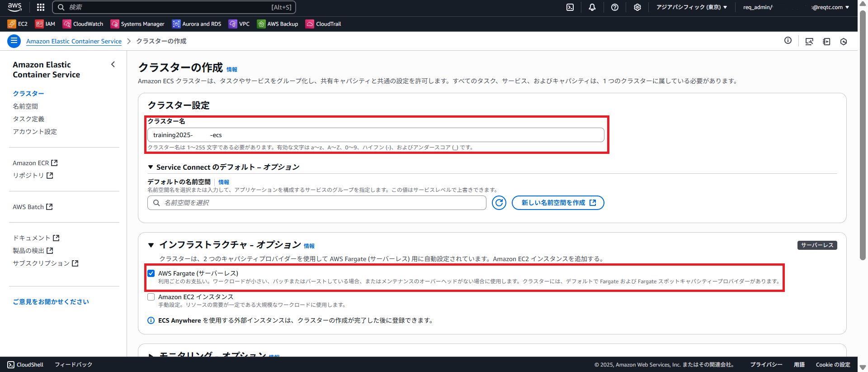The width and height of the screenshot is (868, 372).
Task: Select タスク定義 in the sidebar
Action: (x=28, y=119)
